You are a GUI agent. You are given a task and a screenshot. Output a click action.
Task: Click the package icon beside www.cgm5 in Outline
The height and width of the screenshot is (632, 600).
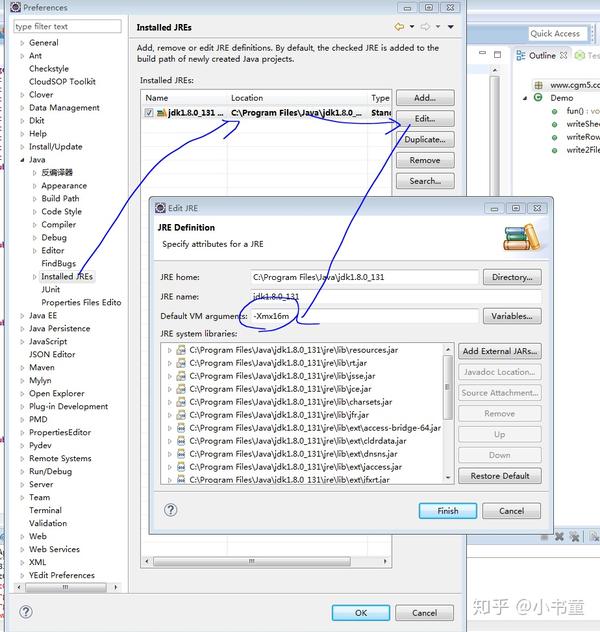(x=538, y=85)
